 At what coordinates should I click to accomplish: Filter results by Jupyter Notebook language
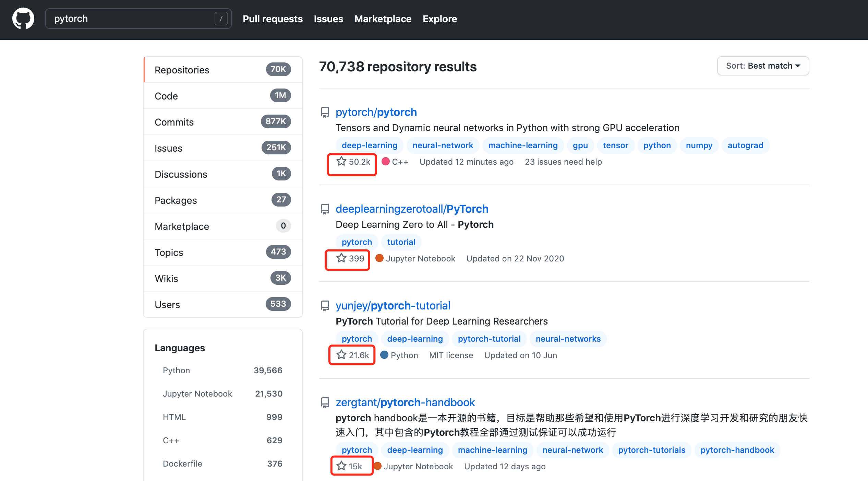pyautogui.click(x=223, y=394)
